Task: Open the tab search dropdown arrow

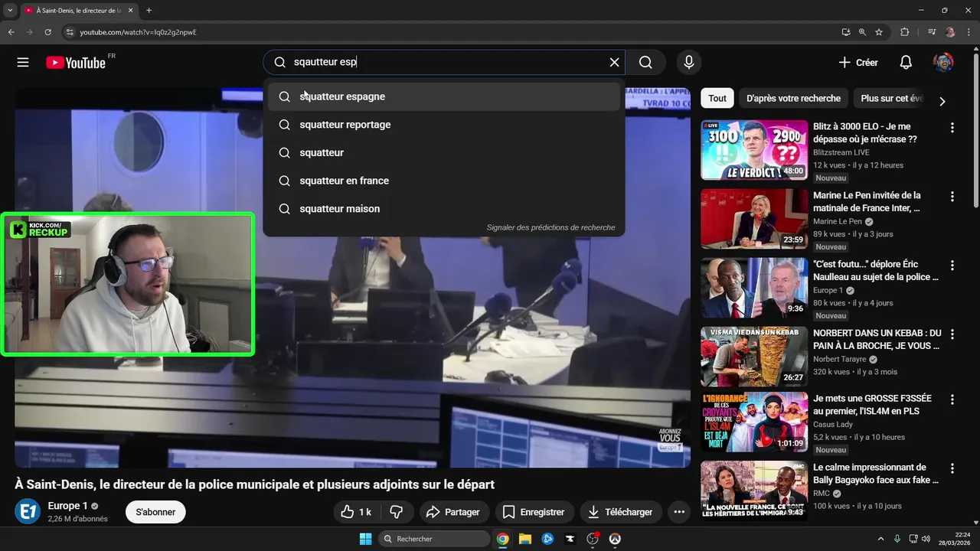Action: tap(10, 11)
